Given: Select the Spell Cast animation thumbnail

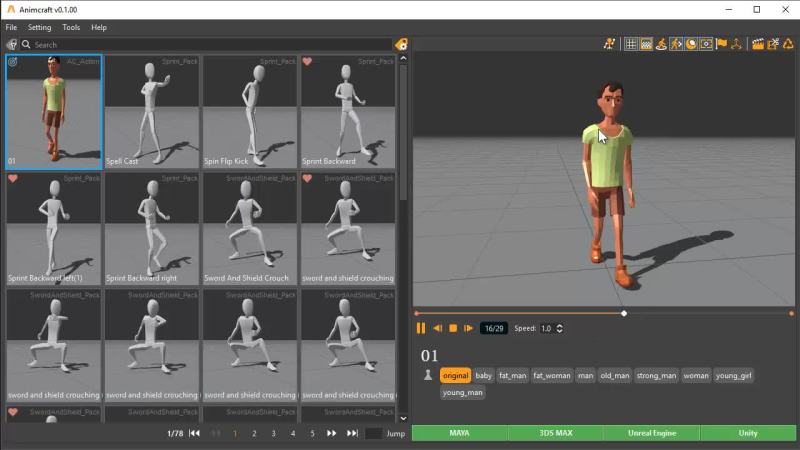Looking at the screenshot, I should 152,112.
